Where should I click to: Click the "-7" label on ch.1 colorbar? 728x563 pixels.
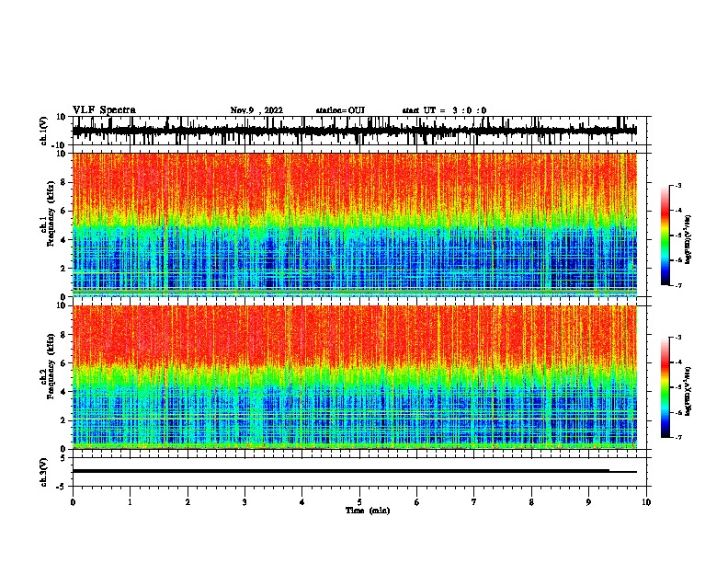click(x=677, y=286)
